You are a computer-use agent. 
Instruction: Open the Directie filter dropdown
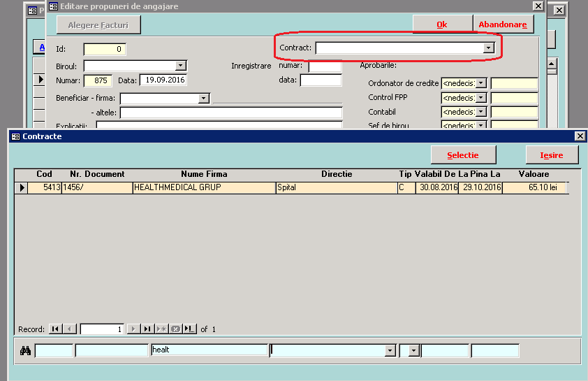(390, 350)
